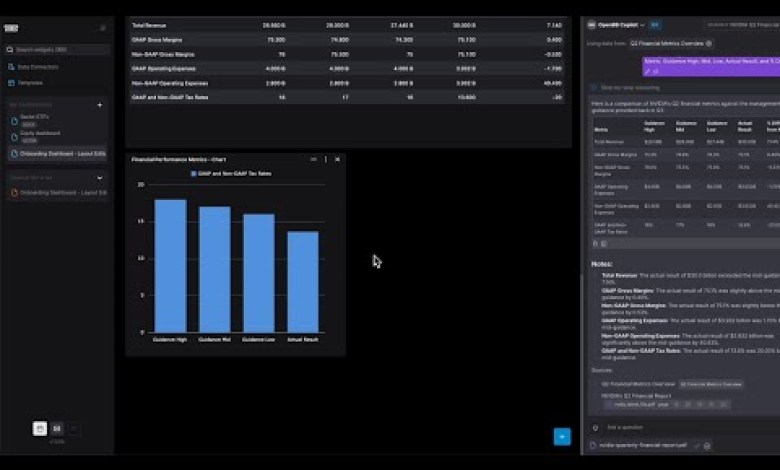Open Data Connectors in sidebar
The width and height of the screenshot is (780, 470).
tap(33, 67)
